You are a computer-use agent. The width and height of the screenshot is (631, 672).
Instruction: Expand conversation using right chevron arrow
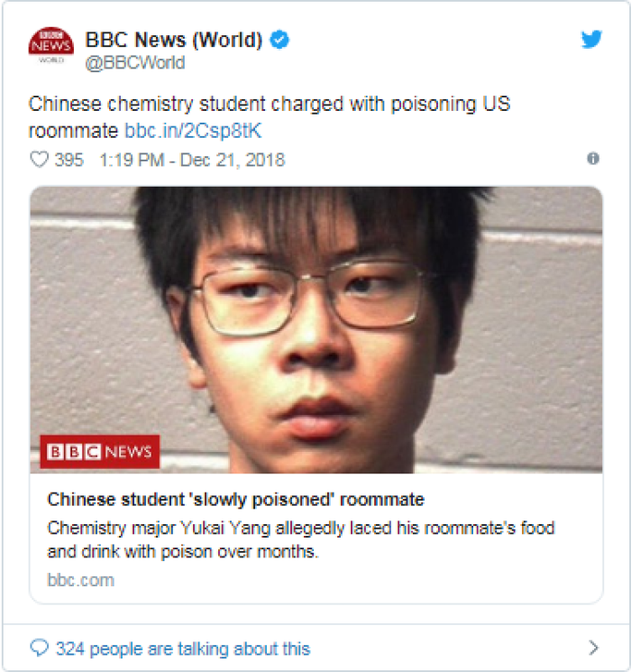(x=593, y=648)
